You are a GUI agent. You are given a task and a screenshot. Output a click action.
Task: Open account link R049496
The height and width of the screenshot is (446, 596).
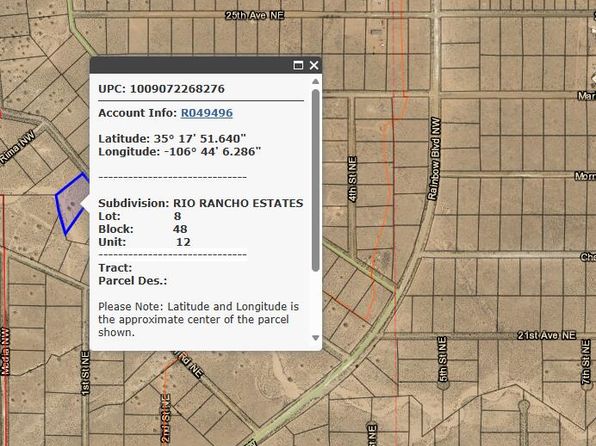pyautogui.click(x=206, y=113)
